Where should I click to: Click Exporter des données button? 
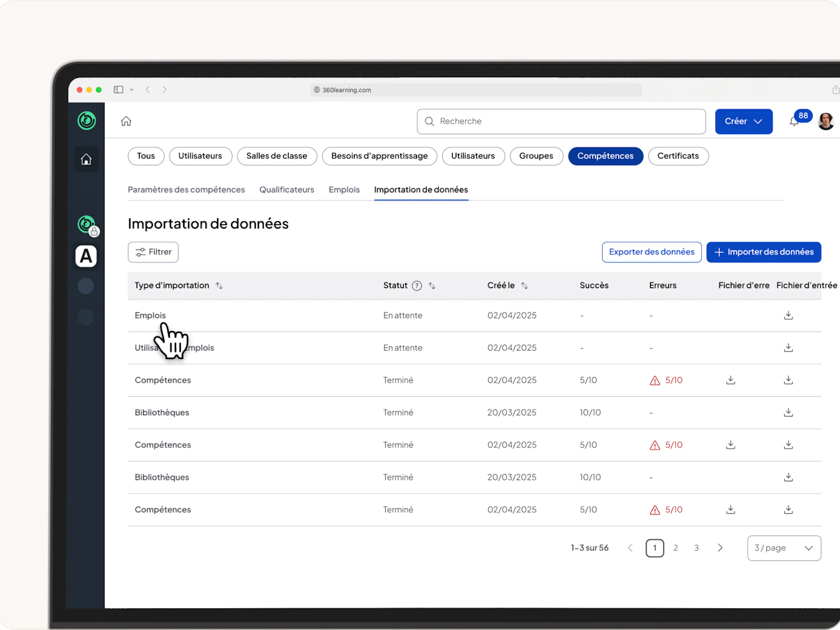click(x=651, y=252)
